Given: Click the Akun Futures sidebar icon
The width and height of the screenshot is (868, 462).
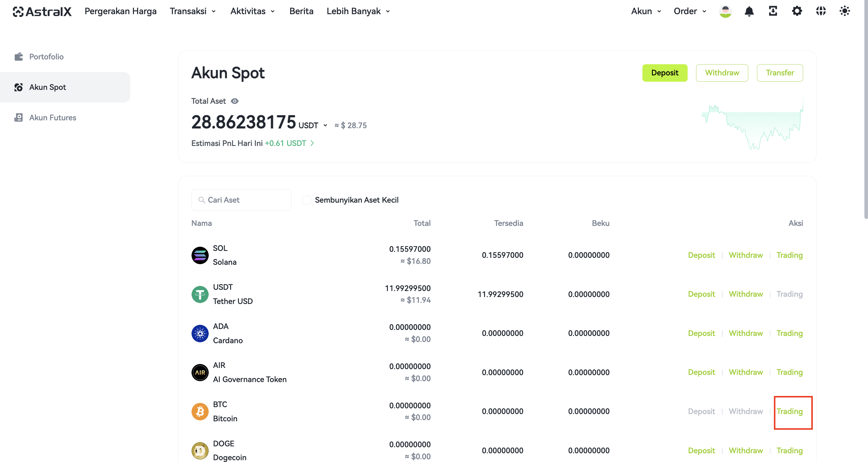Looking at the screenshot, I should click(x=18, y=118).
